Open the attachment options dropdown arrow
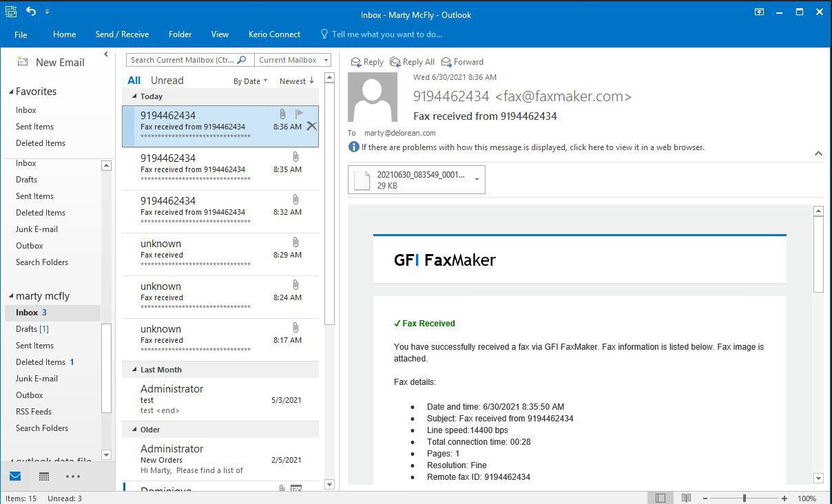The image size is (832, 504). (477, 180)
